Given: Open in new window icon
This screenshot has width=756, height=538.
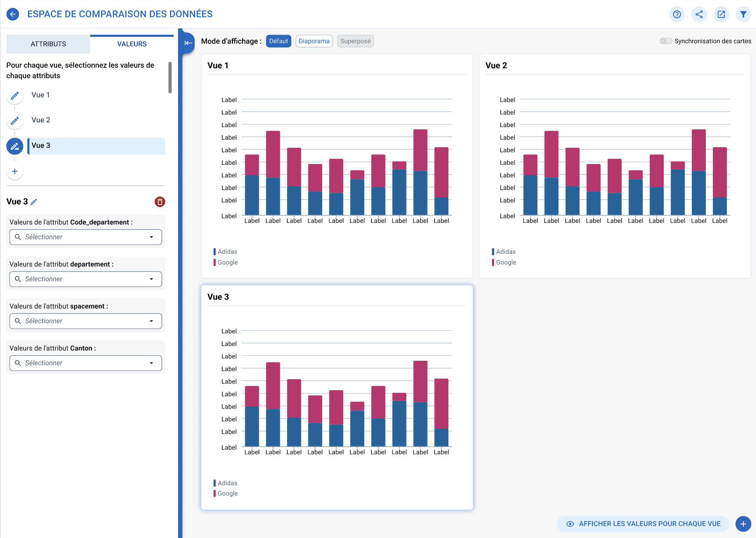Looking at the screenshot, I should [x=721, y=14].
